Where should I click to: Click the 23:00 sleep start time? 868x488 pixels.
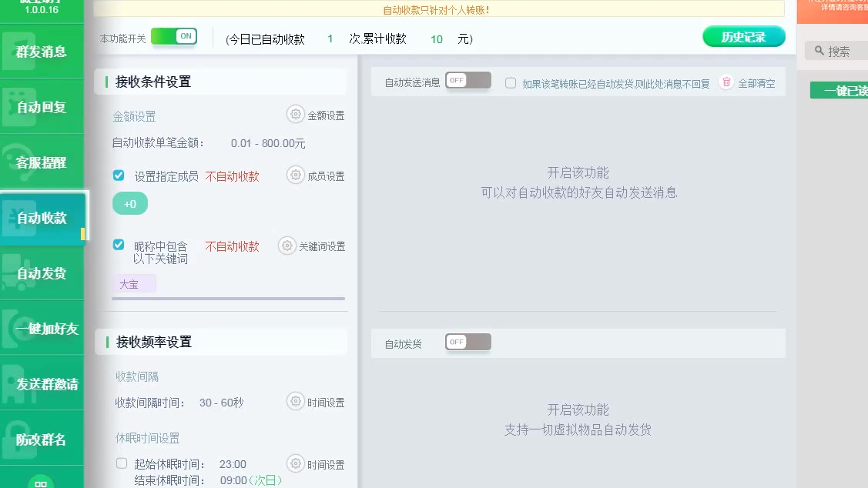(233, 464)
